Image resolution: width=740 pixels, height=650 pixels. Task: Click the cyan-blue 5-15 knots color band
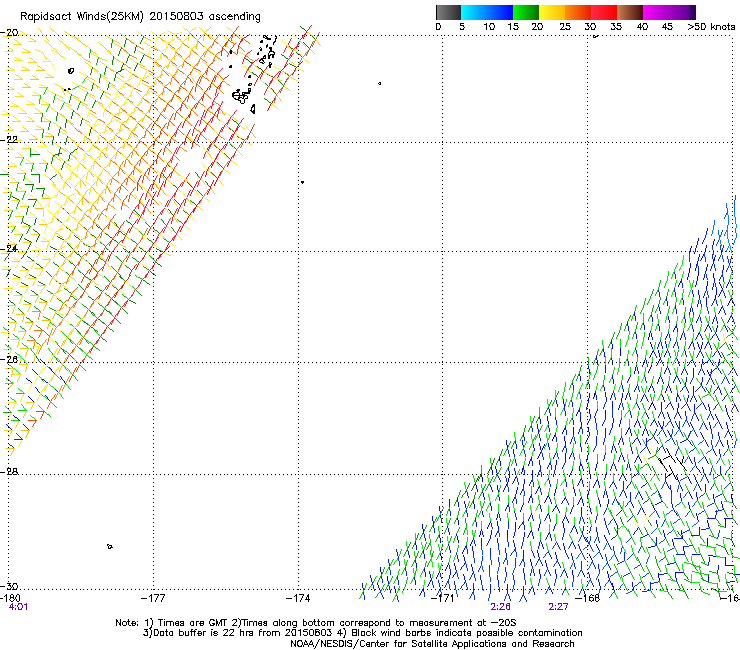pos(487,12)
